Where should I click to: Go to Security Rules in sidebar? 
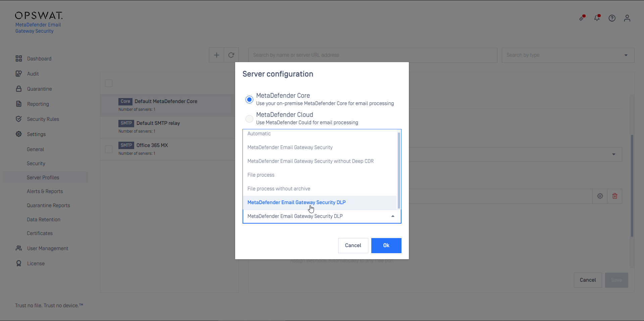click(x=43, y=119)
